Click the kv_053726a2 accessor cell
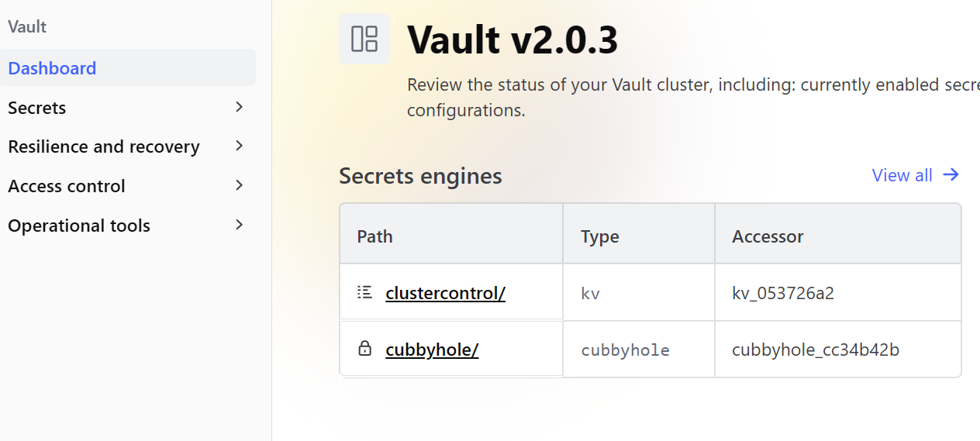The height and width of the screenshot is (441, 980). click(x=783, y=293)
